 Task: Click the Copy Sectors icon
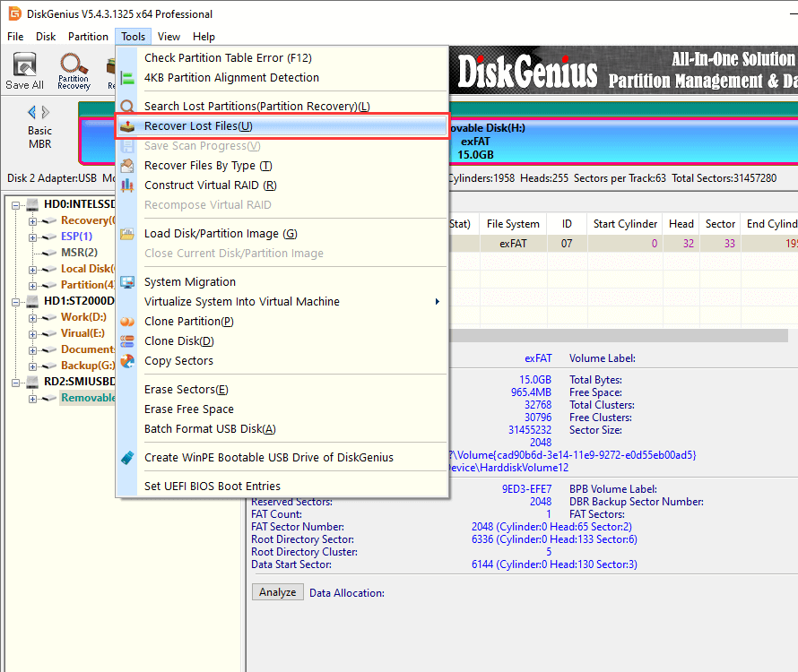127,361
